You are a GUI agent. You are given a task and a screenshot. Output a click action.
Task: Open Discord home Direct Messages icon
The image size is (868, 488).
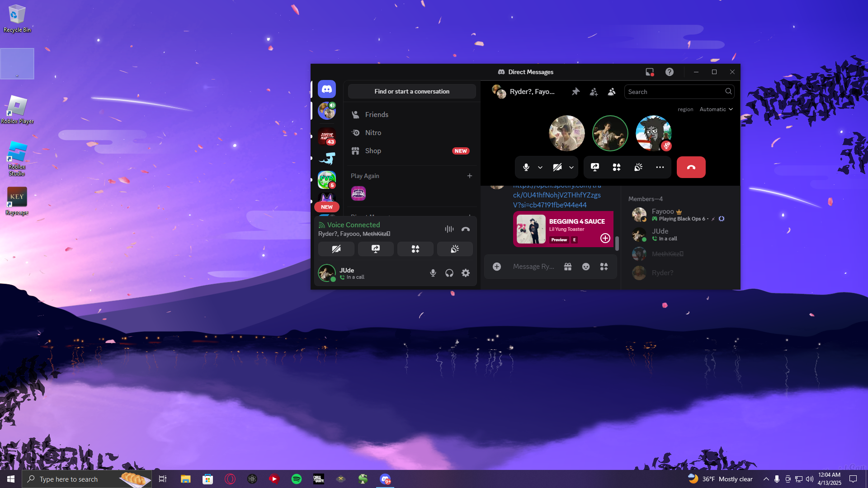pos(326,89)
